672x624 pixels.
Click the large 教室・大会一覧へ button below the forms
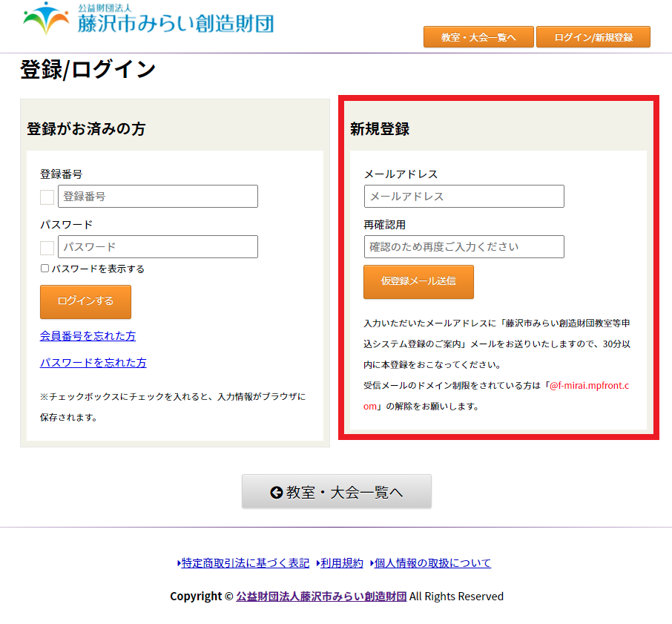click(x=336, y=491)
